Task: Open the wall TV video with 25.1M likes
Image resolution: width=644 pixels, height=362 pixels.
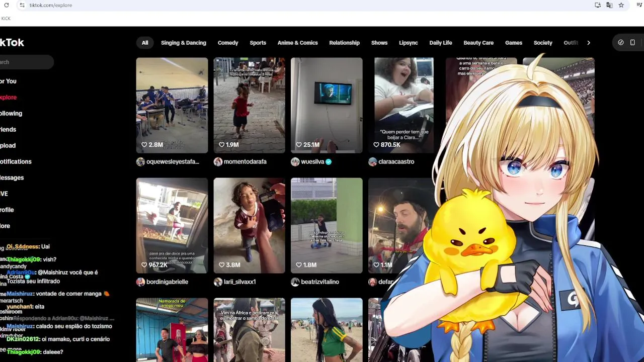Action: click(x=327, y=105)
